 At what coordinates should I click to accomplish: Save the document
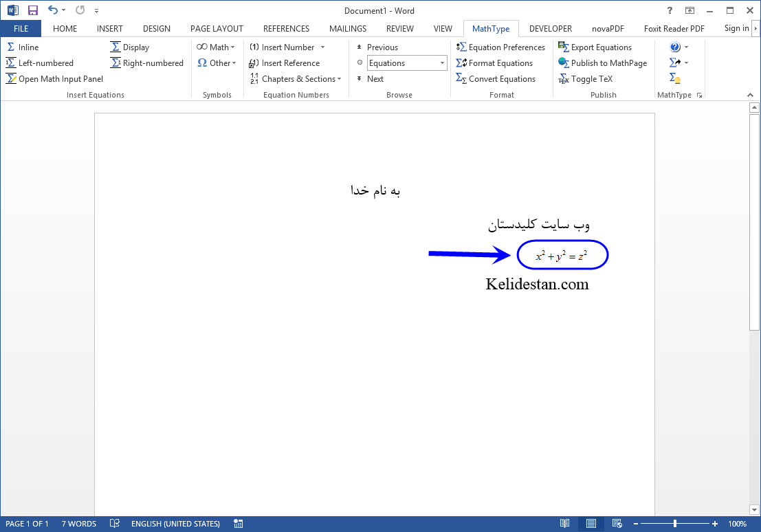(x=33, y=10)
